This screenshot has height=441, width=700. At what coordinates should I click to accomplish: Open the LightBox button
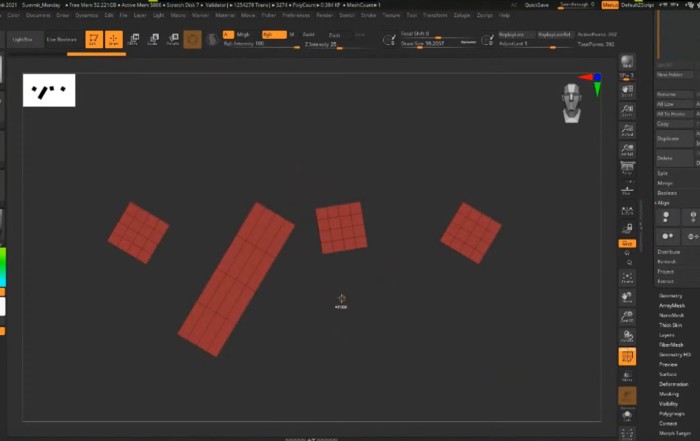21,39
